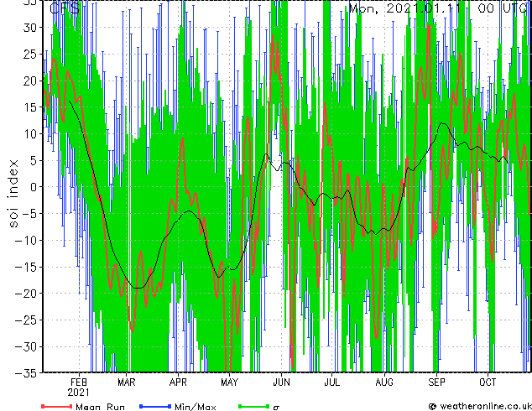The height and width of the screenshot is (411, 532).
Task: Click the MAY x-axis label
Action: tap(230, 382)
